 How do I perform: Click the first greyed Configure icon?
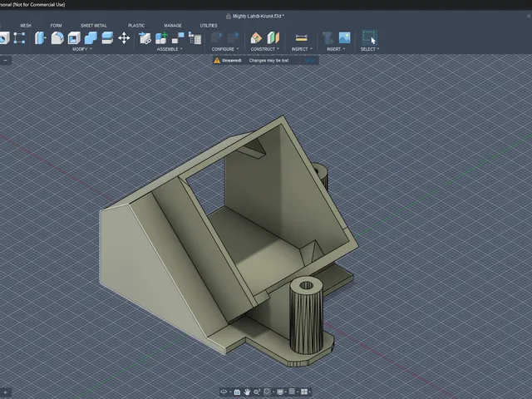(216, 37)
